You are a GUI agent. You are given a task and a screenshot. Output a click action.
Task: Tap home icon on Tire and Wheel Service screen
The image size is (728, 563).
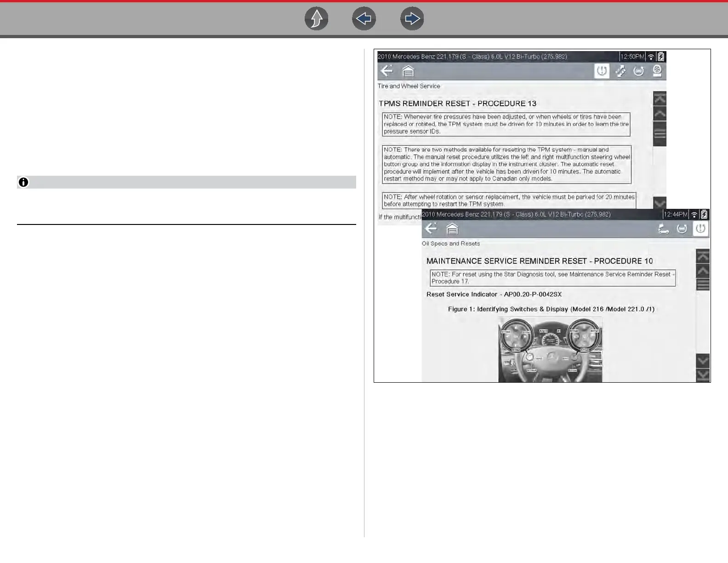pos(408,71)
